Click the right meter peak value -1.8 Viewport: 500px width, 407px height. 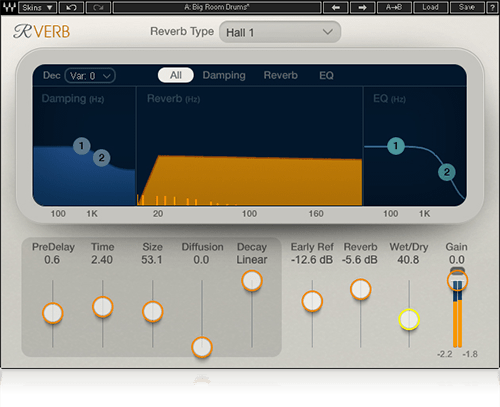coord(470,354)
